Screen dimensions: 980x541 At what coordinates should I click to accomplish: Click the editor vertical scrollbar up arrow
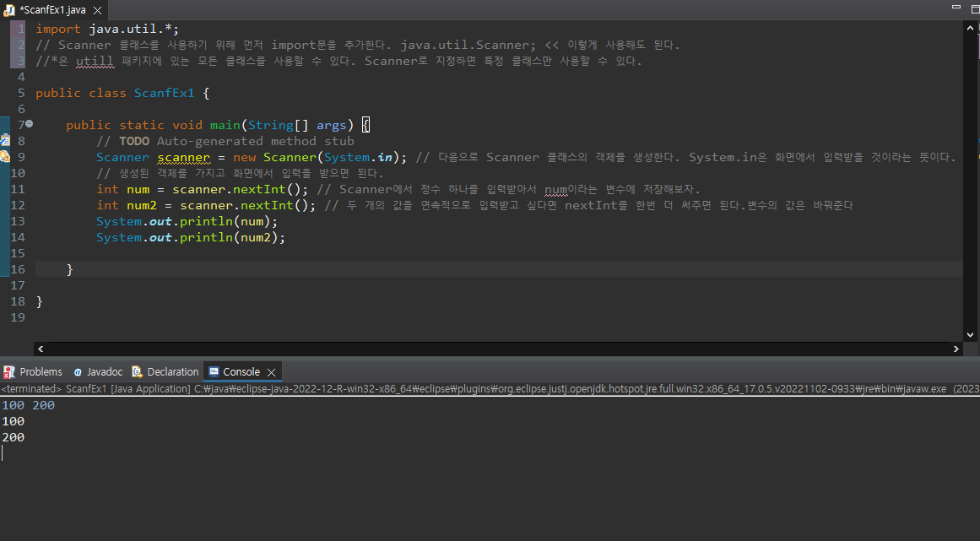click(x=970, y=28)
